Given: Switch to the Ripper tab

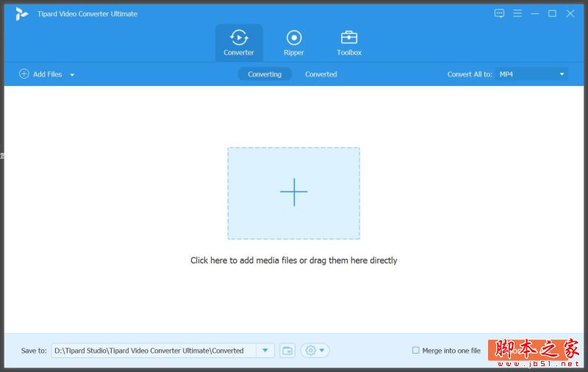Looking at the screenshot, I should [x=294, y=43].
